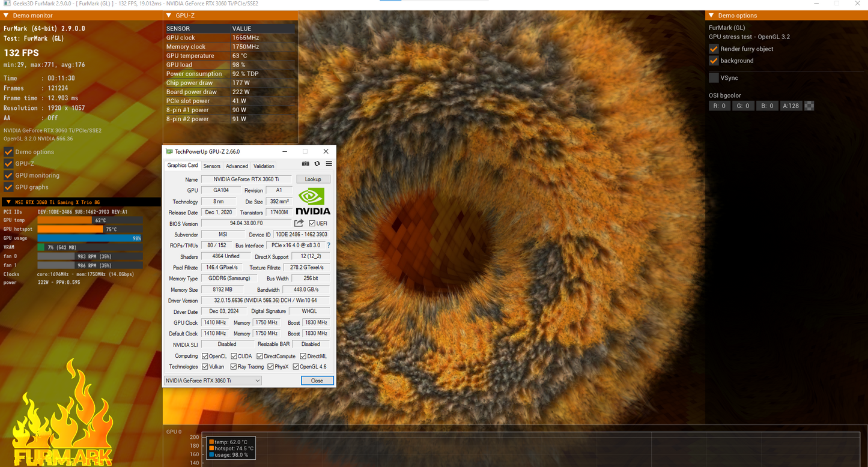Adjust the A:128 alpha value
This screenshot has width=868, height=467.
(791, 106)
